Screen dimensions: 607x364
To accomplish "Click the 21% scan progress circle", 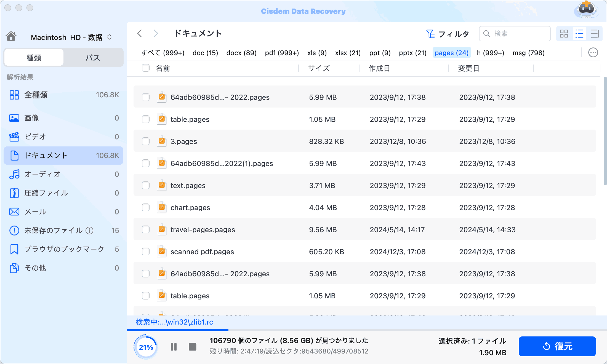I will (x=146, y=347).
